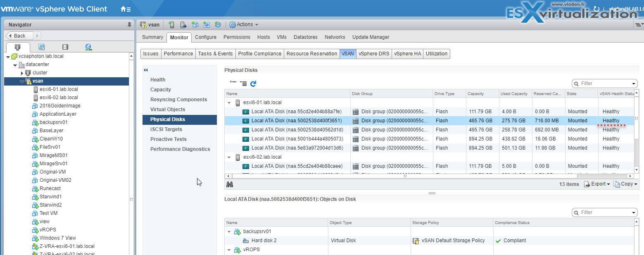The height and width of the screenshot is (255, 644).
Task: Click the New Virtual Machine toolbar icon
Action: pos(195,25)
